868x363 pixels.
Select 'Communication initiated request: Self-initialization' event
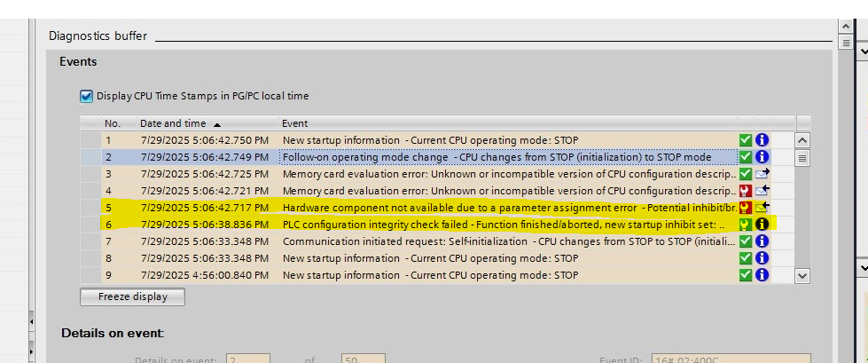pos(509,241)
